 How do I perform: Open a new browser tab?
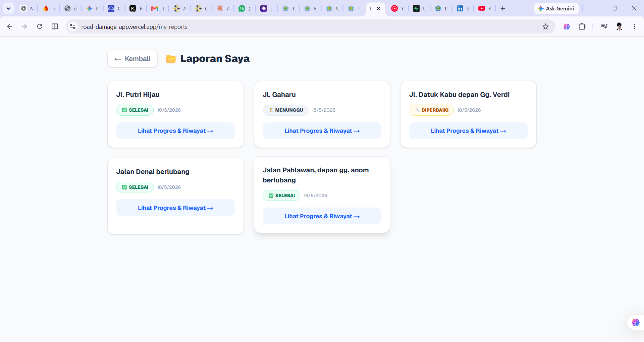click(503, 8)
